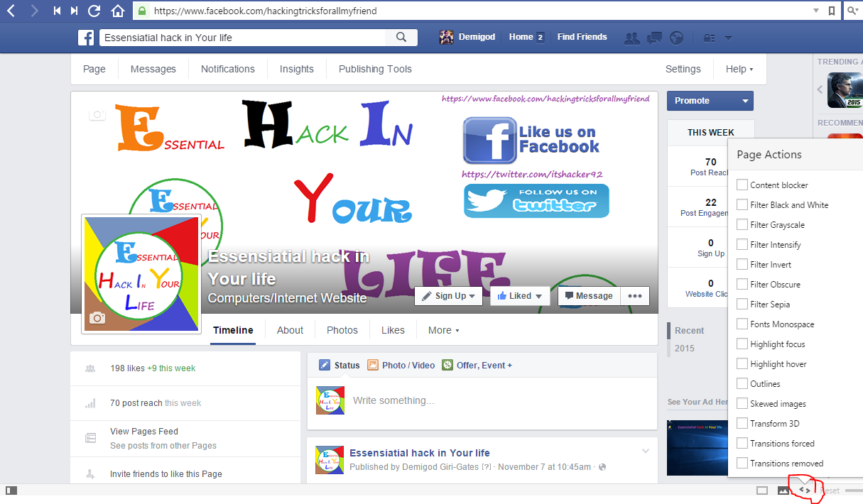This screenshot has height=504, width=863.
Task: Check Filter Black and White
Action: 742,204
